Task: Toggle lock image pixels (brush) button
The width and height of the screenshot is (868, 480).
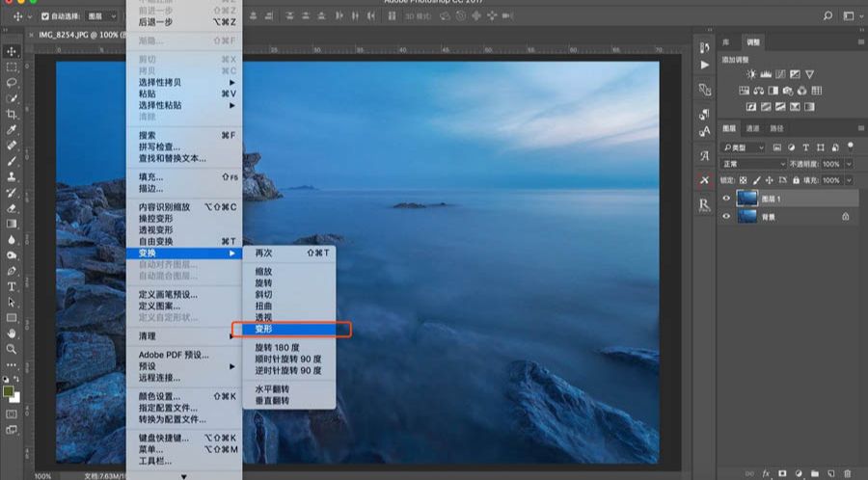Action: (756, 180)
